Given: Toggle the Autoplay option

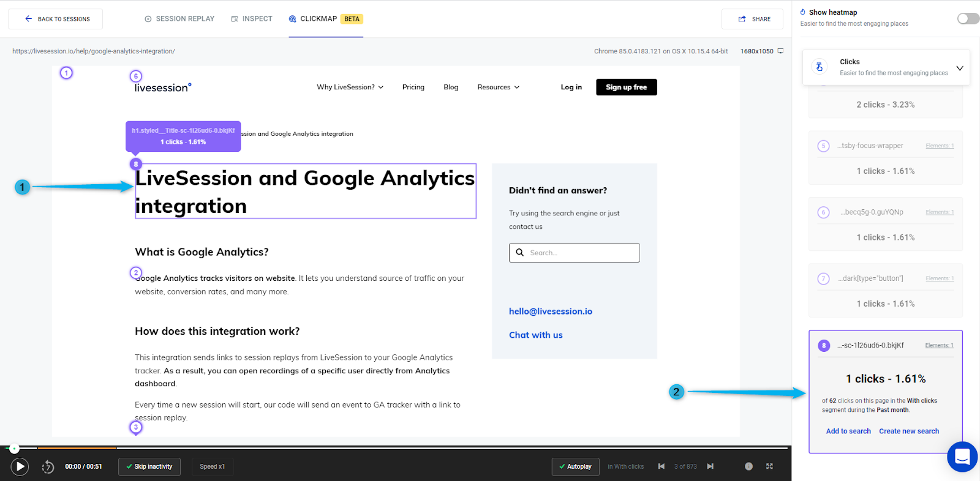Looking at the screenshot, I should [575, 466].
